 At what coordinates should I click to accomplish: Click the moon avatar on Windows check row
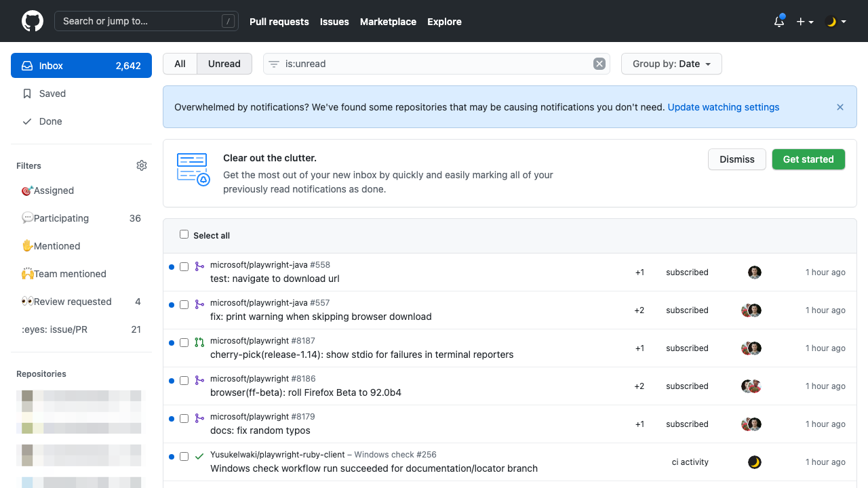pyautogui.click(x=755, y=462)
